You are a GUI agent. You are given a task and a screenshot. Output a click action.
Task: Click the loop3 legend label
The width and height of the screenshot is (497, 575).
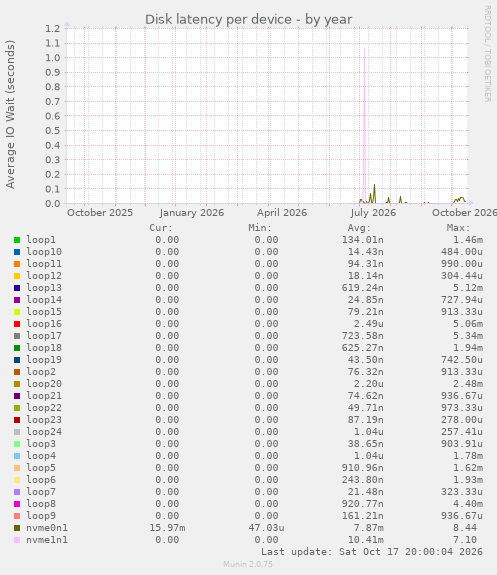[x=41, y=444]
